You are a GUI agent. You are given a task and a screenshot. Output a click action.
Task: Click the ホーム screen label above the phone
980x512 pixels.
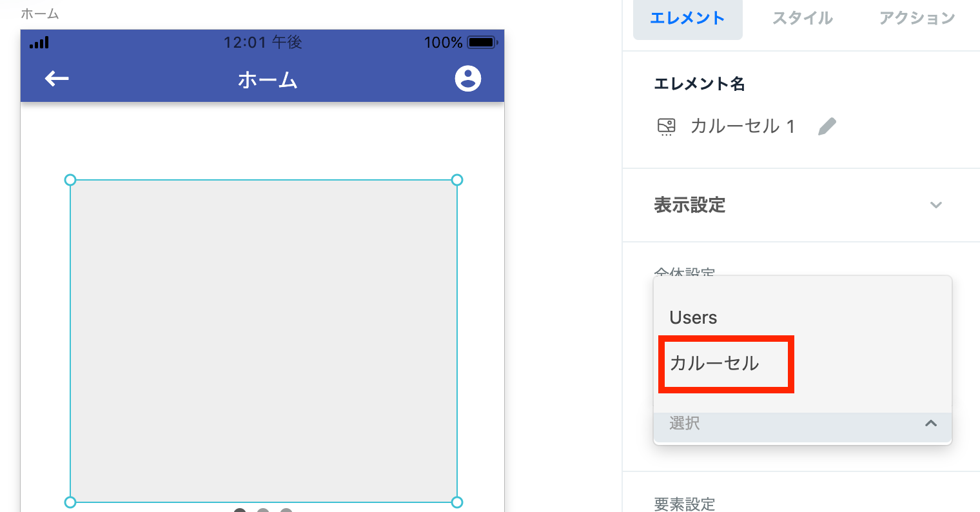pos(40,14)
